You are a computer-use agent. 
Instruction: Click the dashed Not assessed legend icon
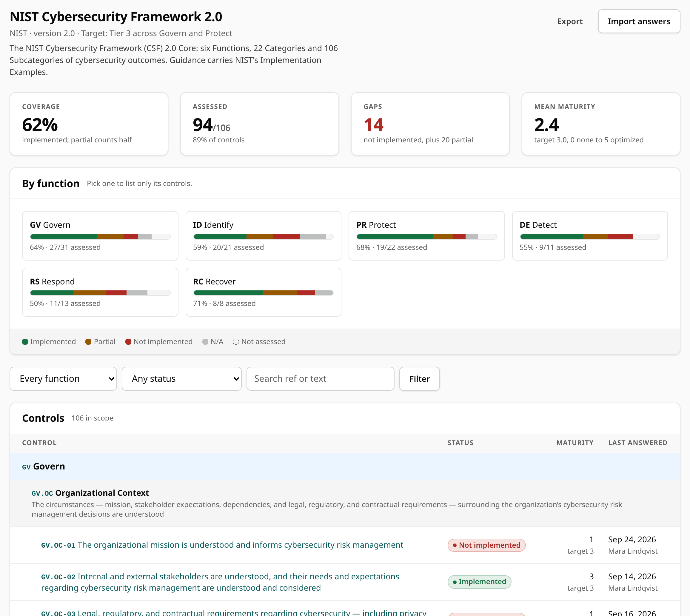(x=235, y=341)
